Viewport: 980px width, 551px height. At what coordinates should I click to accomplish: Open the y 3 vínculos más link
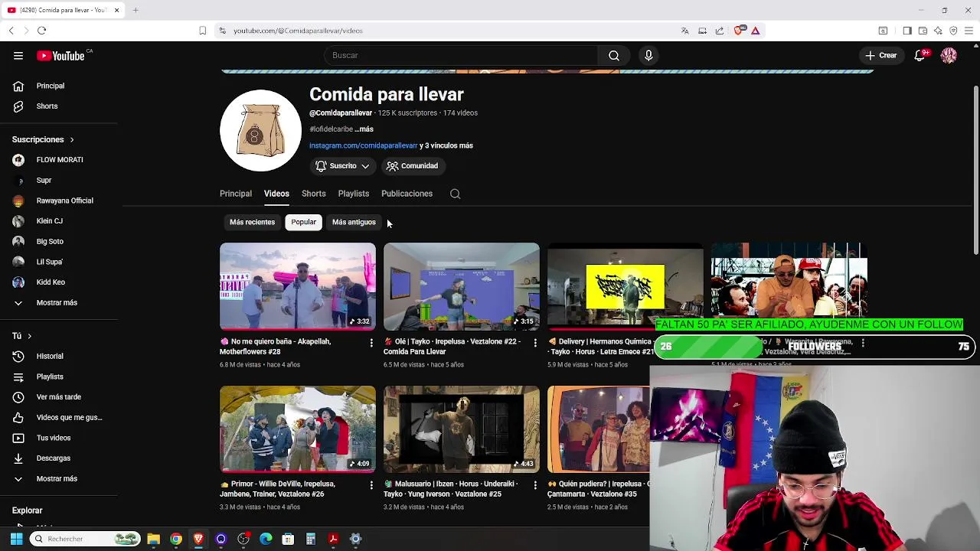[446, 145]
